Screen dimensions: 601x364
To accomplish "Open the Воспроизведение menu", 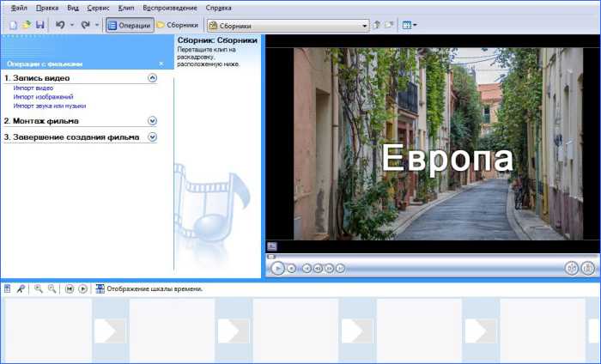I will pyautogui.click(x=171, y=7).
